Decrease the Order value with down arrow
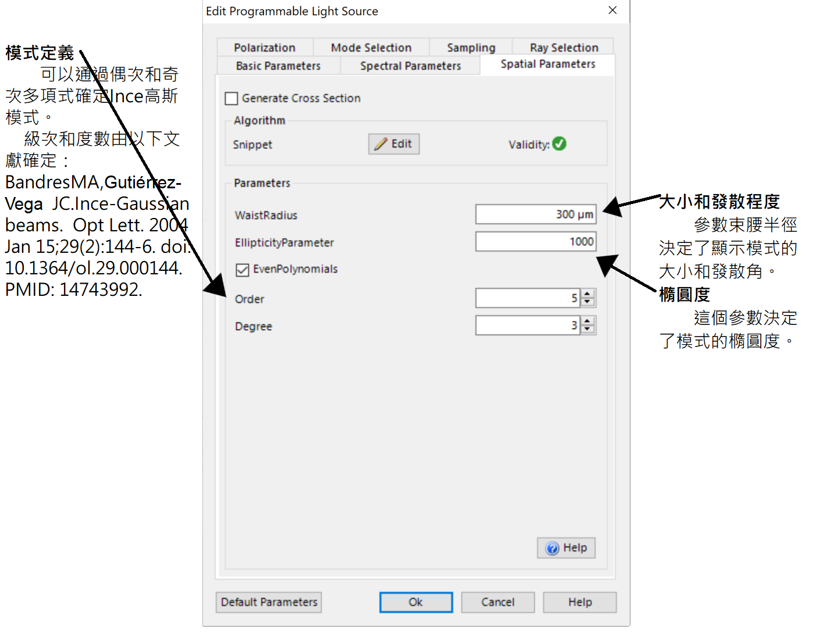The width and height of the screenshot is (813, 644). point(588,302)
